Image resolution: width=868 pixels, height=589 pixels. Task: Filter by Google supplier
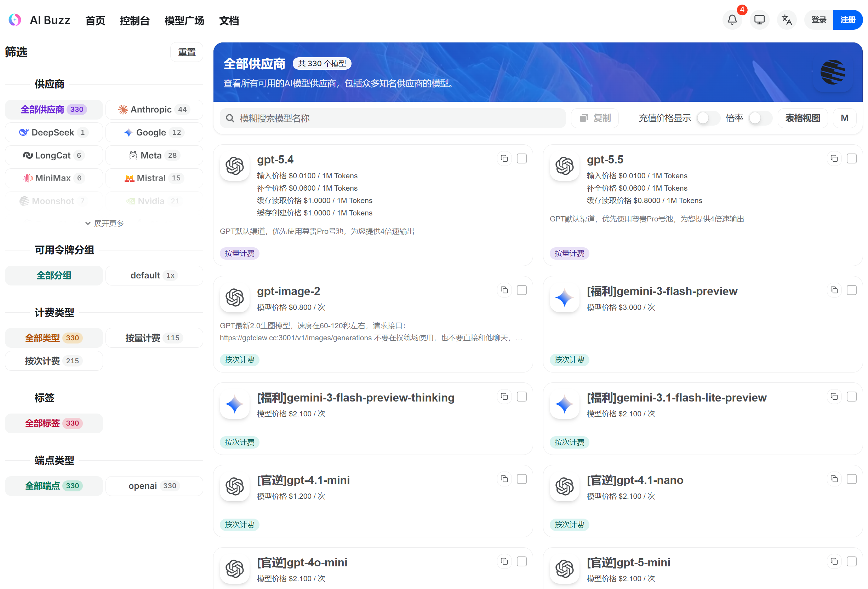(x=154, y=133)
